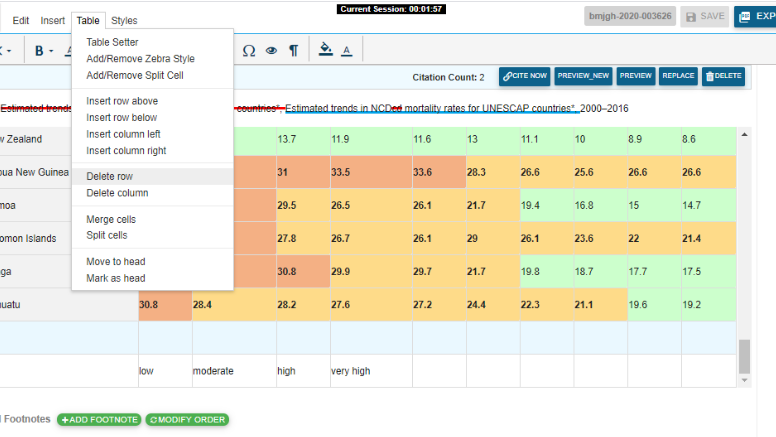This screenshot has width=776, height=437.
Task: Click the bmjgh-2020-003626 document button
Action: (x=630, y=16)
